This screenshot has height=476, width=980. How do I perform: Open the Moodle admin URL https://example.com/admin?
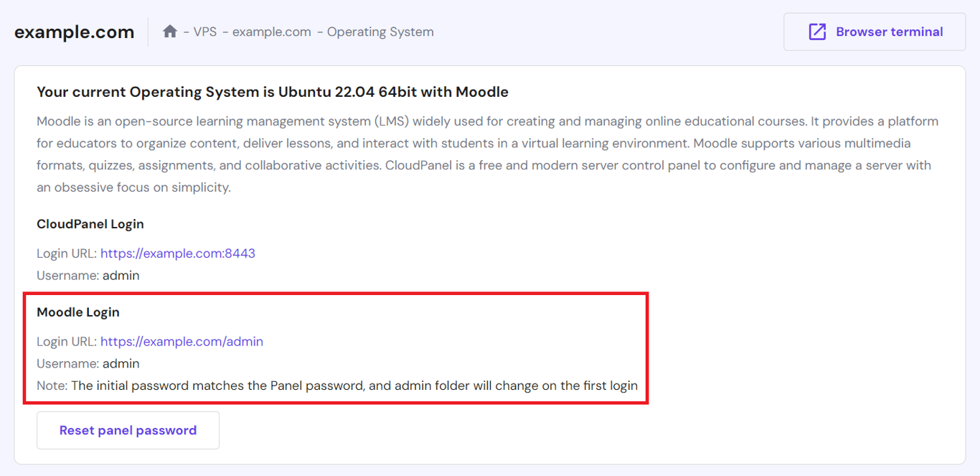182,341
